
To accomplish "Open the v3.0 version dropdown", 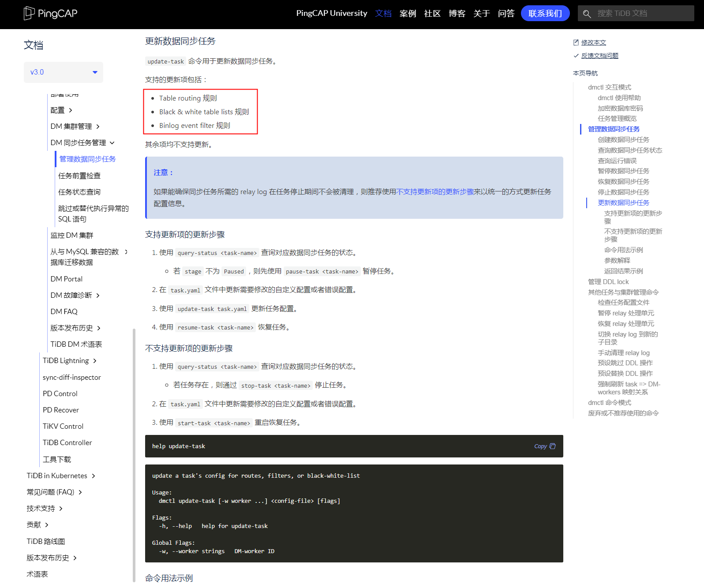I will click(x=64, y=72).
